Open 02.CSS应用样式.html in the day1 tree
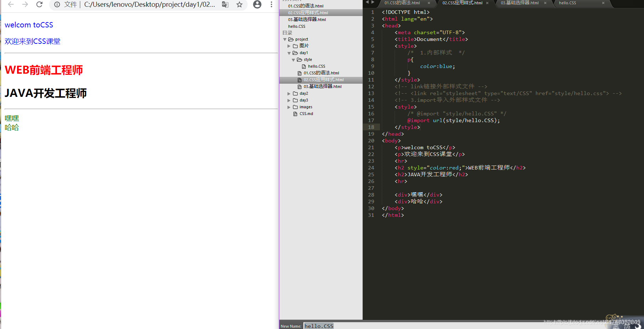The height and width of the screenshot is (329, 644). (x=323, y=80)
